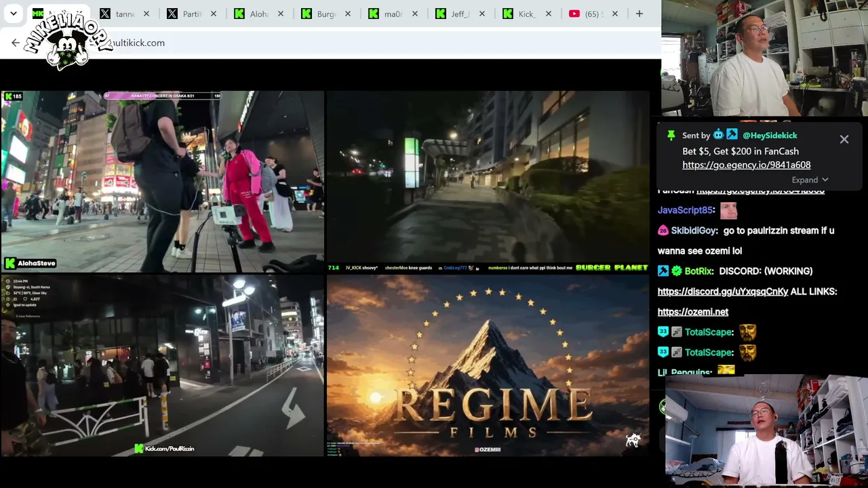Open the tab search dropdown chevron
The height and width of the screenshot is (488, 868).
(x=14, y=14)
